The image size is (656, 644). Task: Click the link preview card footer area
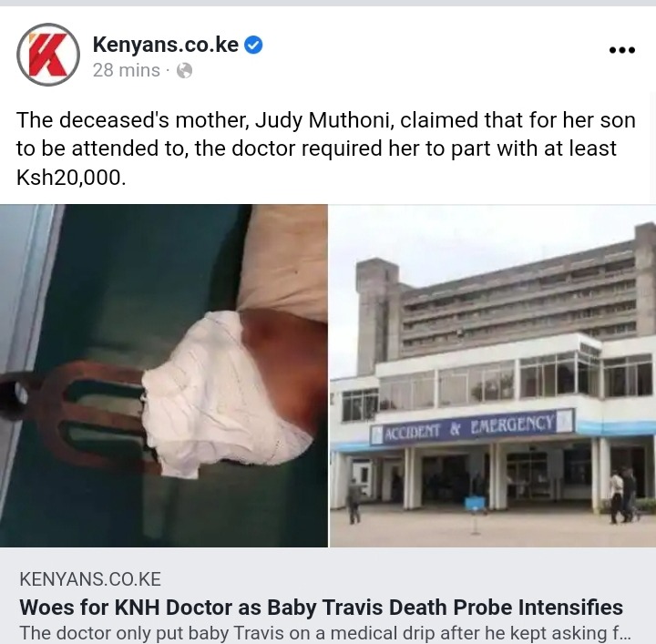click(328, 596)
